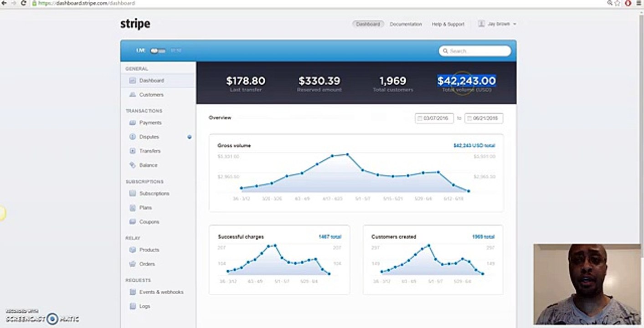Click the Gross volume chart peak point
The height and width of the screenshot is (328, 644).
click(347, 154)
